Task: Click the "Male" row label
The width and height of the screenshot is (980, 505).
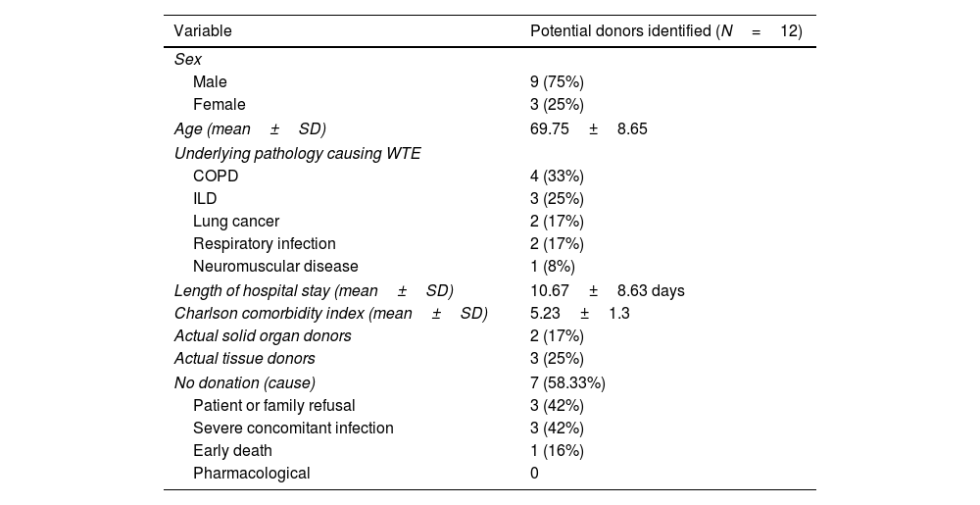Action: 210,82
